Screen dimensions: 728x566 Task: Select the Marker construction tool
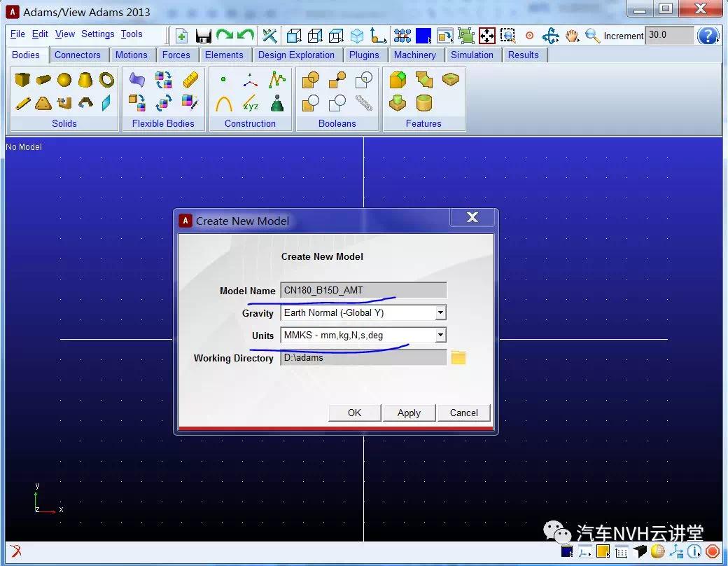(251, 81)
